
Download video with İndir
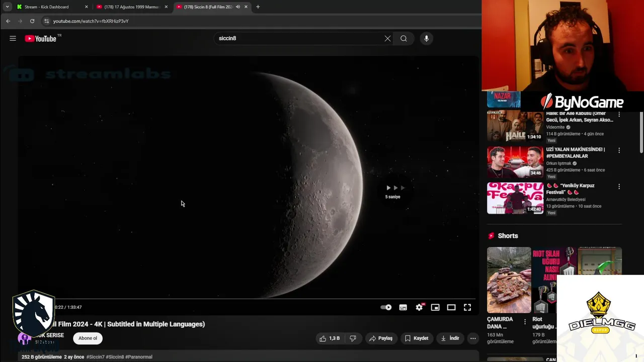tap(450, 338)
